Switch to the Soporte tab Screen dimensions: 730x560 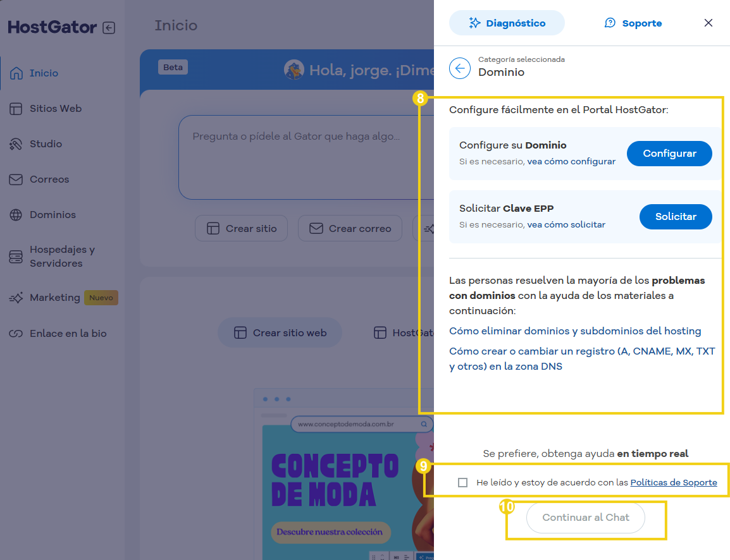[633, 23]
